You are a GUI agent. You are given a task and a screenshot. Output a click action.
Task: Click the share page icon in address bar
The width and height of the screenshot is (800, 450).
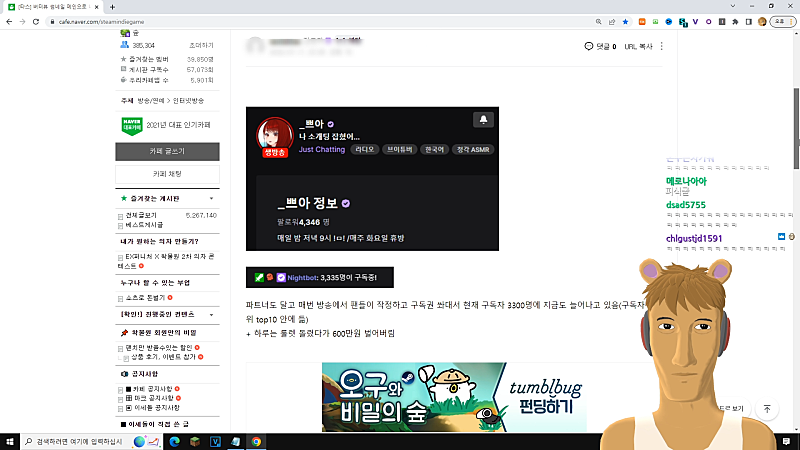pos(612,22)
